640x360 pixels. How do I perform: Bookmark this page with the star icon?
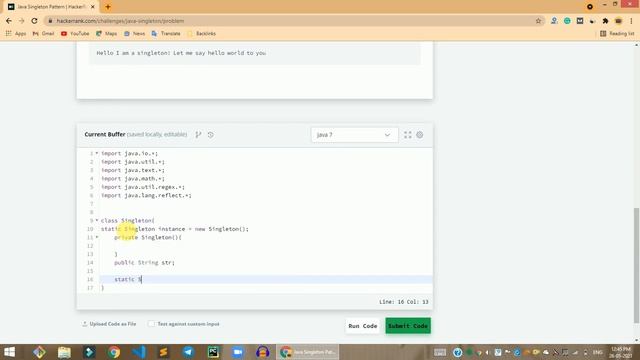click(x=538, y=21)
